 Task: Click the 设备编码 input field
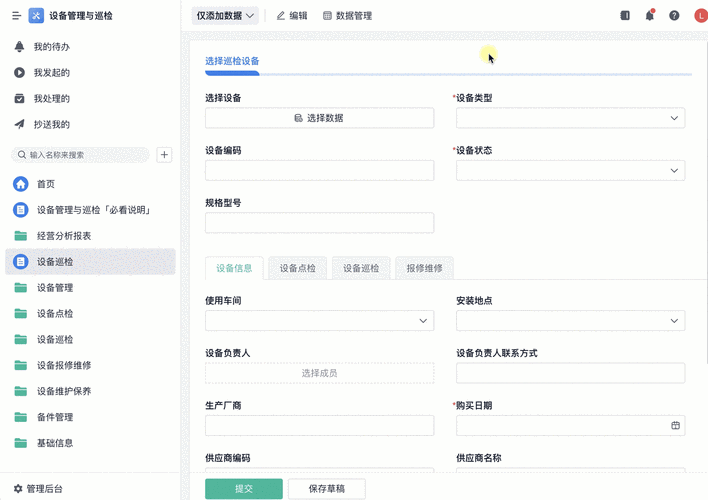320,170
